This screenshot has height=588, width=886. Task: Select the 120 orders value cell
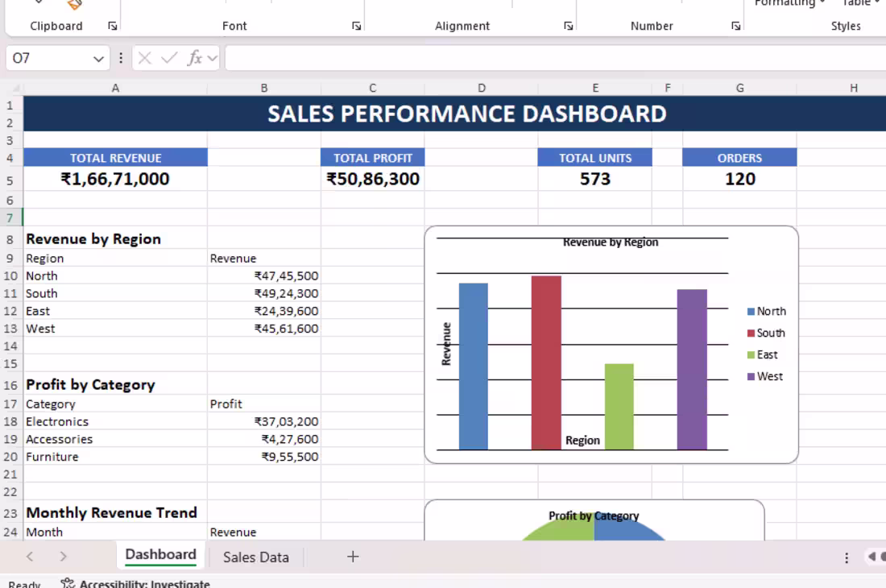[x=739, y=179]
